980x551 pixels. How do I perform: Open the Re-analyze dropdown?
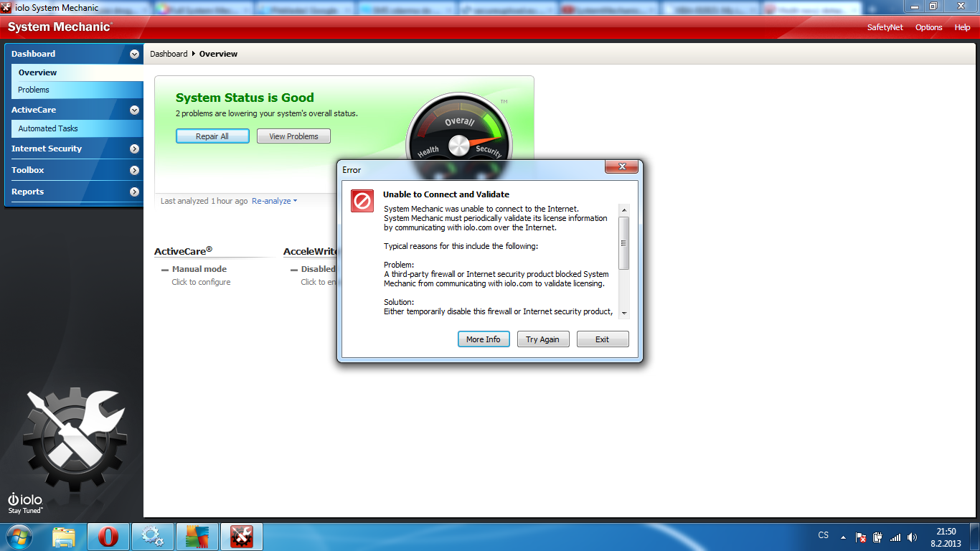274,201
